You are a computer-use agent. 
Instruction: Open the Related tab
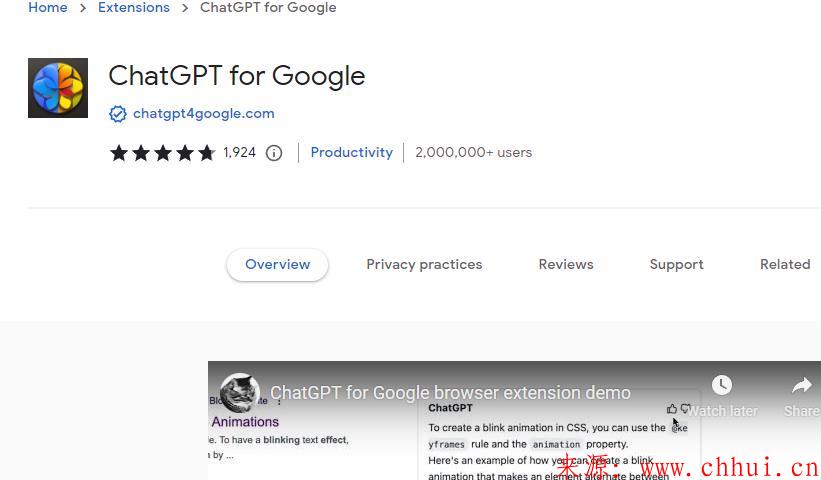785,264
